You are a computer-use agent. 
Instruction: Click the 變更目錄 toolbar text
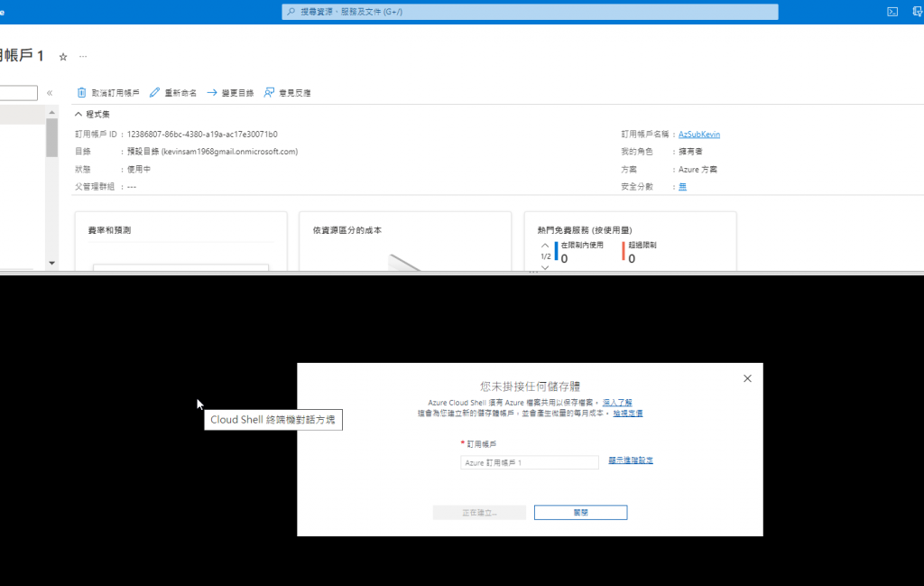point(237,93)
